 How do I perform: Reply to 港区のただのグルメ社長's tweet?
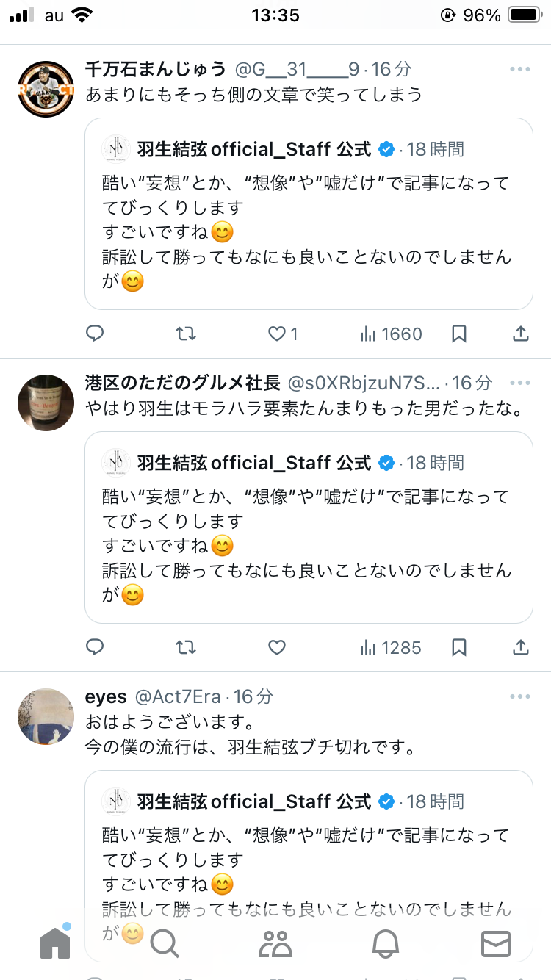(x=95, y=647)
